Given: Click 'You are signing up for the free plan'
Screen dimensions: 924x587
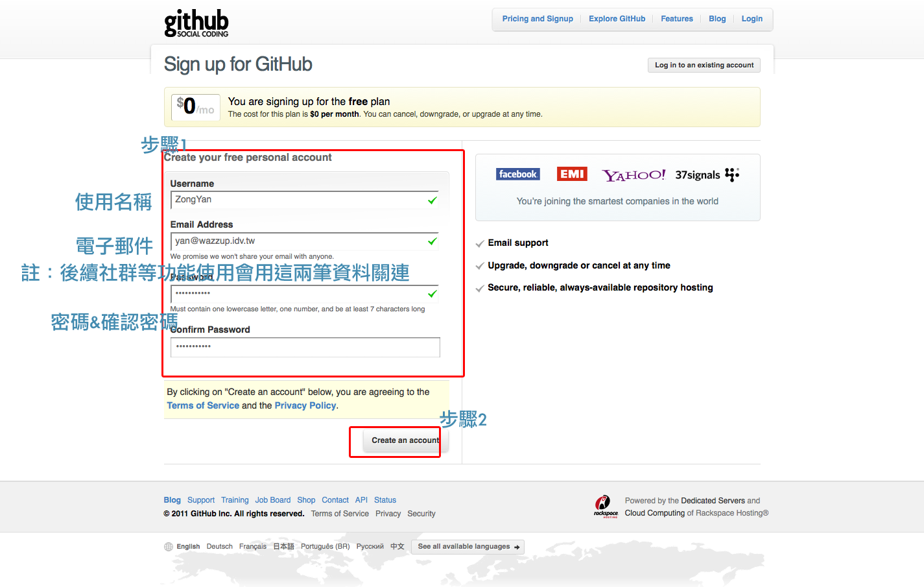Looking at the screenshot, I should (309, 102).
